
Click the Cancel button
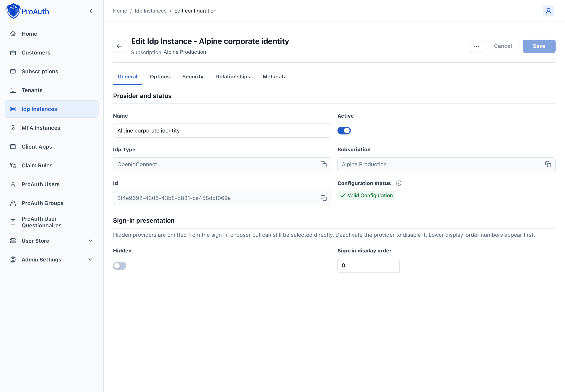point(503,46)
